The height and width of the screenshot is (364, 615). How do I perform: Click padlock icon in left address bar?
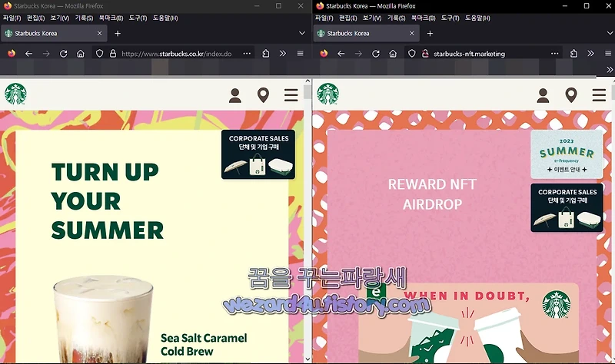(113, 54)
